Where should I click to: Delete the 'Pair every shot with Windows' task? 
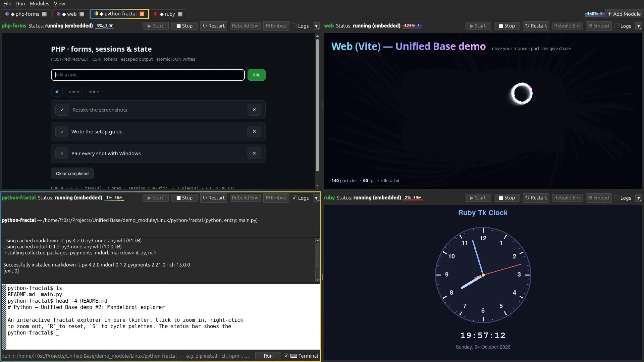coord(254,153)
